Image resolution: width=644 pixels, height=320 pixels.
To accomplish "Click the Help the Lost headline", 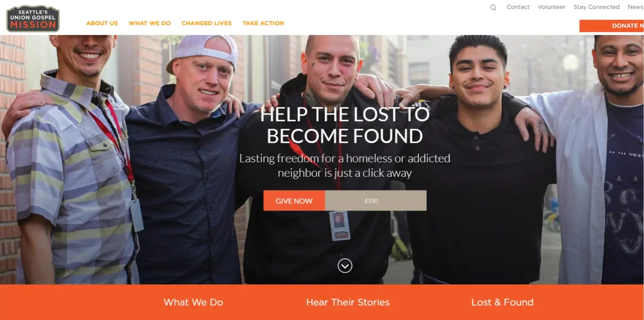I will 345,125.
